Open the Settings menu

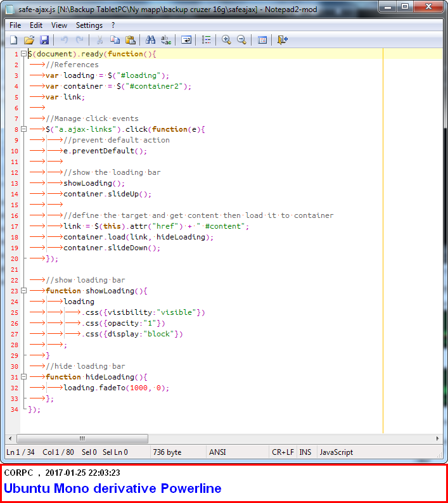coord(89,25)
